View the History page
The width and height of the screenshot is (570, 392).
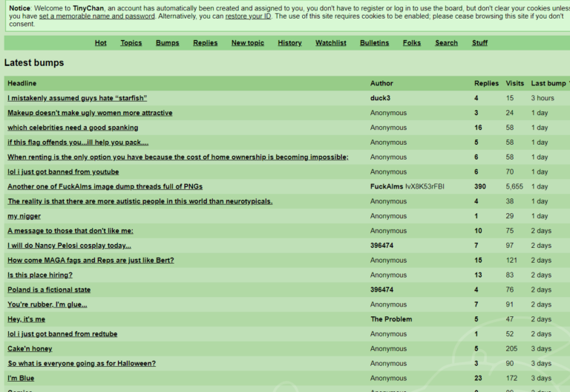click(289, 43)
